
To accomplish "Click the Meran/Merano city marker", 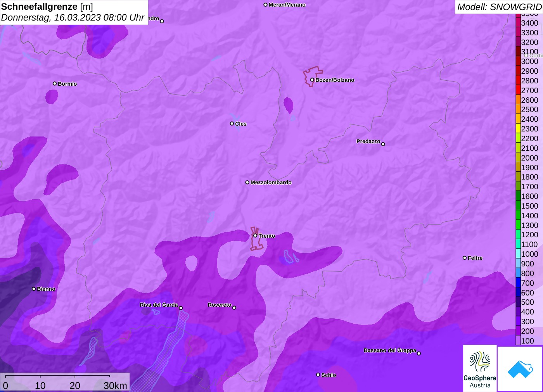I will click(x=266, y=5).
